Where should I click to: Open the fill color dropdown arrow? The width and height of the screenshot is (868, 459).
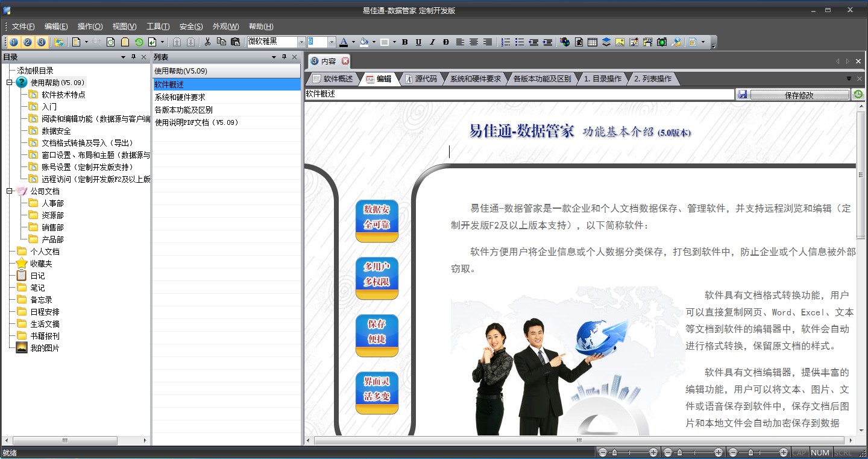click(x=374, y=42)
